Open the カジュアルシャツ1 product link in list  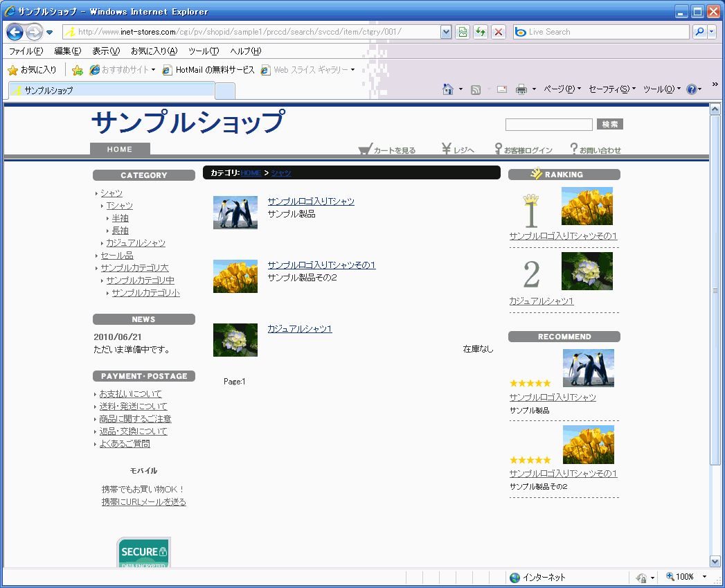click(299, 328)
